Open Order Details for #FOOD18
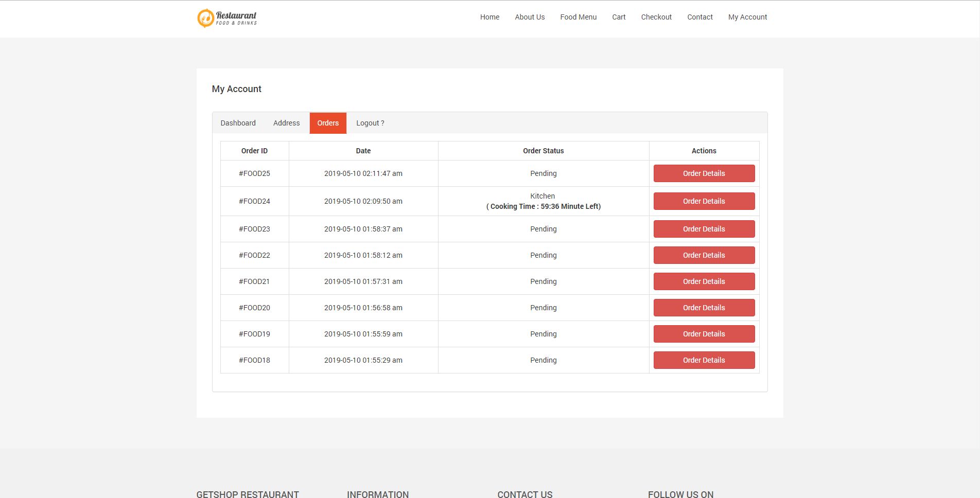This screenshot has height=498, width=980. click(704, 360)
